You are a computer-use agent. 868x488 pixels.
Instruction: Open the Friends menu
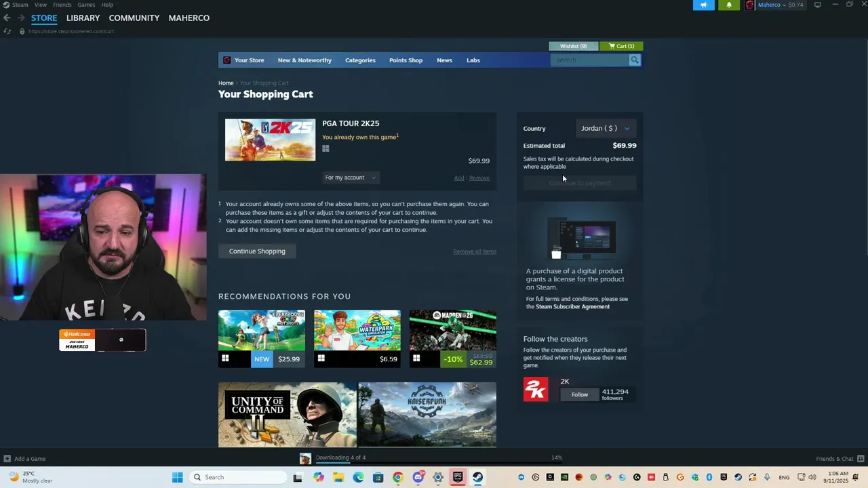point(62,5)
